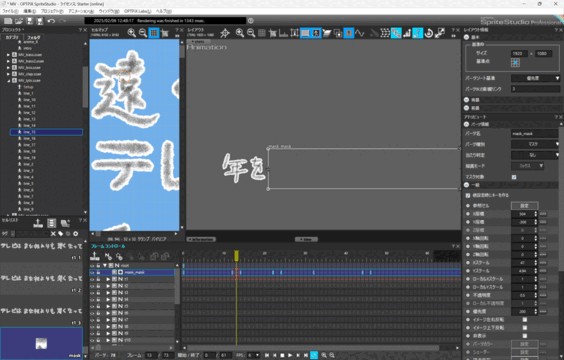
Task: Click the New project icon in main toolbar
Action: point(8,21)
